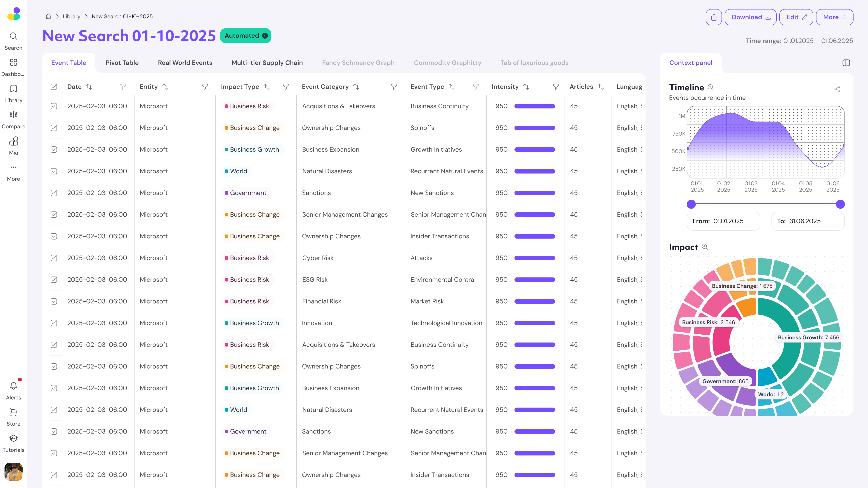Click the left handle of timeline range slider

[x=691, y=204]
